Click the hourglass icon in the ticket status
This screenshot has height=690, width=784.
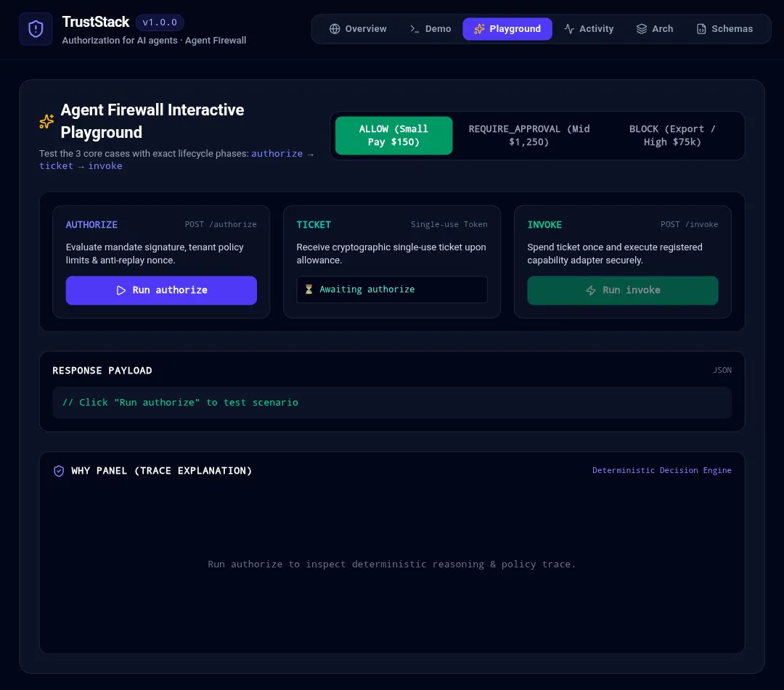pos(309,289)
